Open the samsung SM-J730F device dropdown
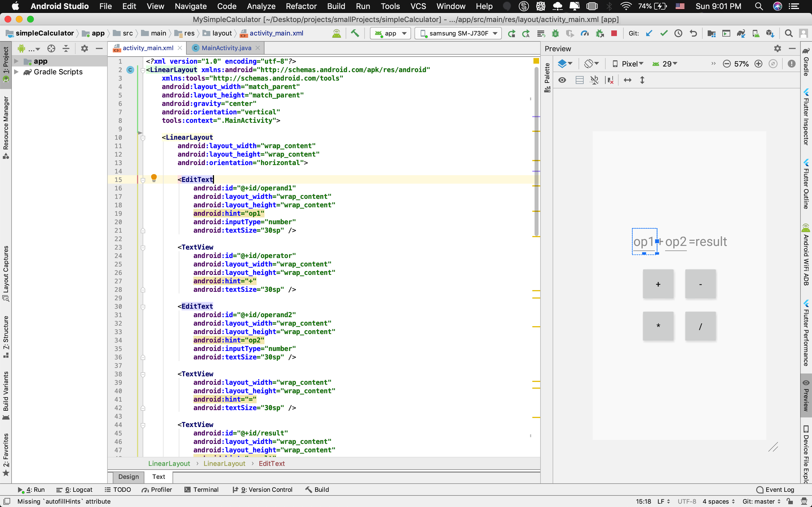 [x=458, y=33]
